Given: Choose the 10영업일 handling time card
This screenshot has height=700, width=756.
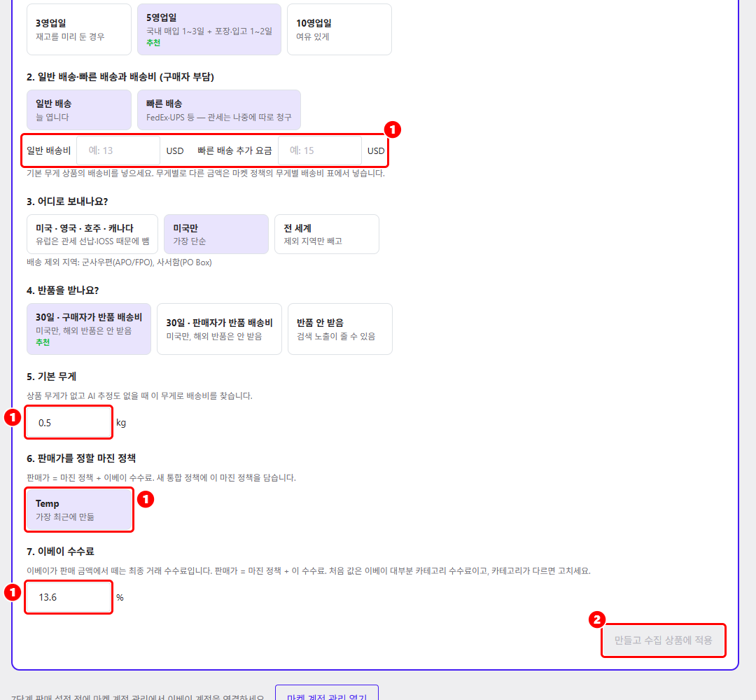Looking at the screenshot, I should click(339, 29).
